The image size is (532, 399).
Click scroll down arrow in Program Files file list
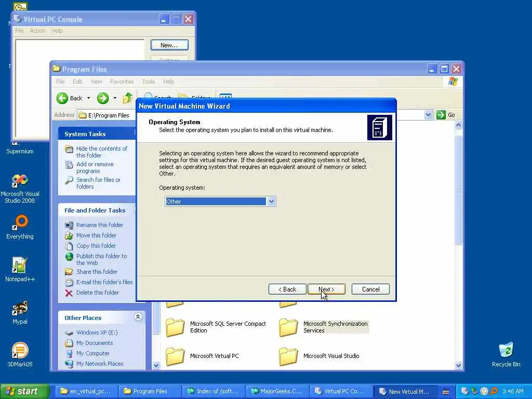click(458, 365)
